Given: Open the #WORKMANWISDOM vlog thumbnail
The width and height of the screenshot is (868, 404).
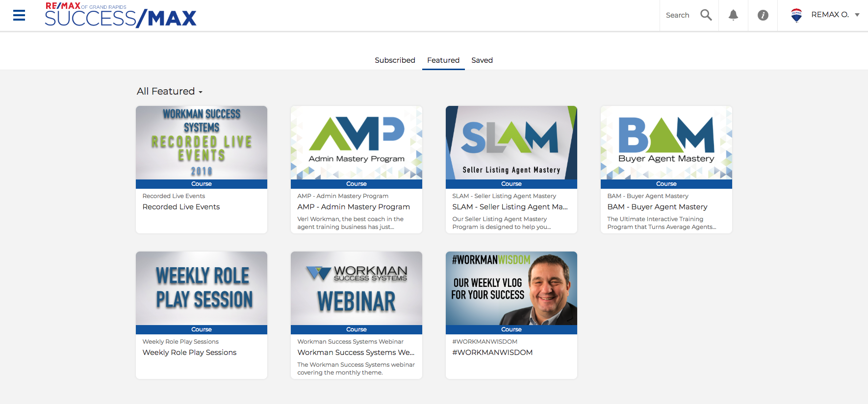Looking at the screenshot, I should click(511, 288).
